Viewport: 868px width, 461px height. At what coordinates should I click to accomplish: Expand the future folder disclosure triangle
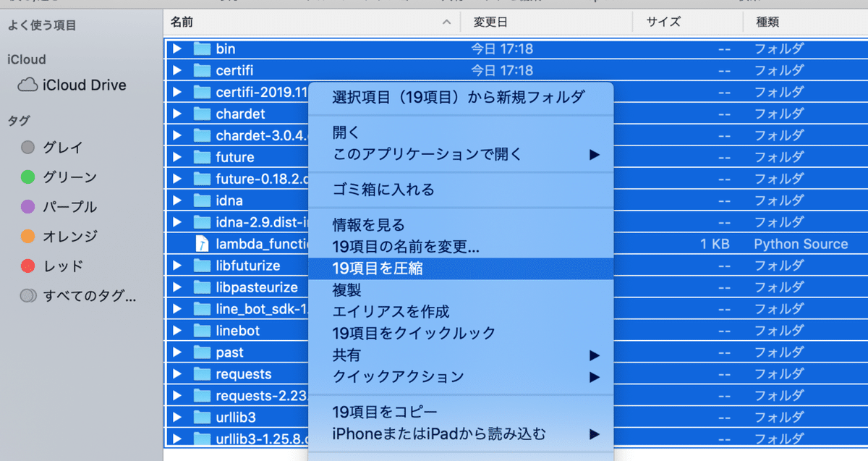pos(177,157)
